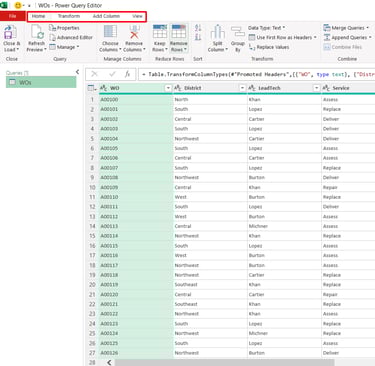Open the WO column filter dropdown

pos(168,88)
